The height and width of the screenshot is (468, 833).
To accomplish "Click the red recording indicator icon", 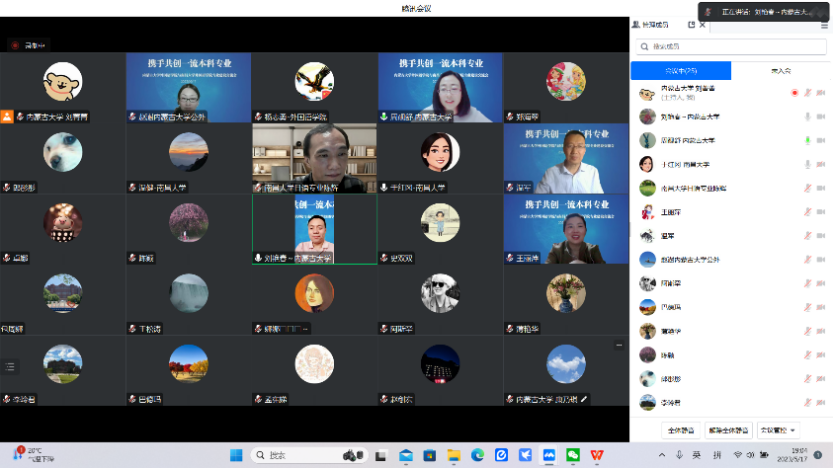I will [x=15, y=45].
